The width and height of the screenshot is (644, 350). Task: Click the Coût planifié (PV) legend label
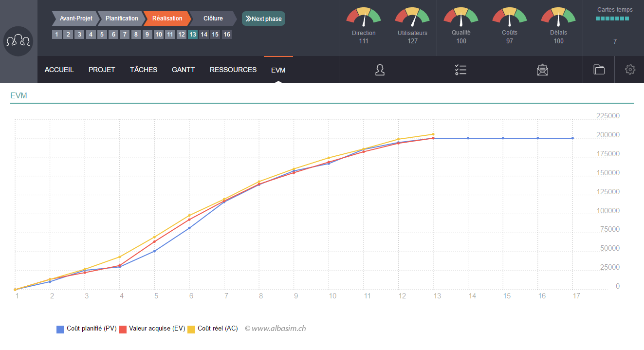92,329
